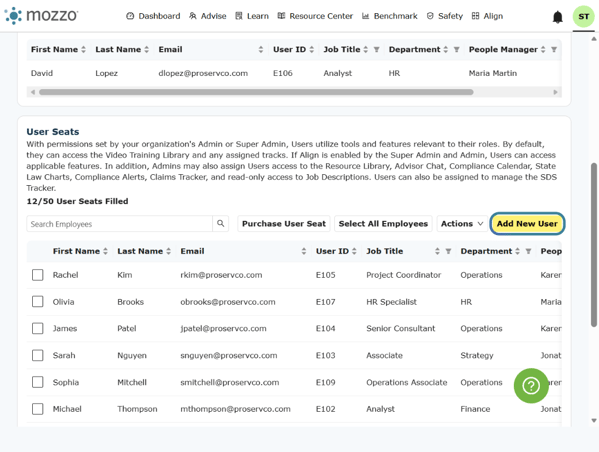The image size is (599, 452).
Task: Sort upper table by User ID
Action: point(311,49)
